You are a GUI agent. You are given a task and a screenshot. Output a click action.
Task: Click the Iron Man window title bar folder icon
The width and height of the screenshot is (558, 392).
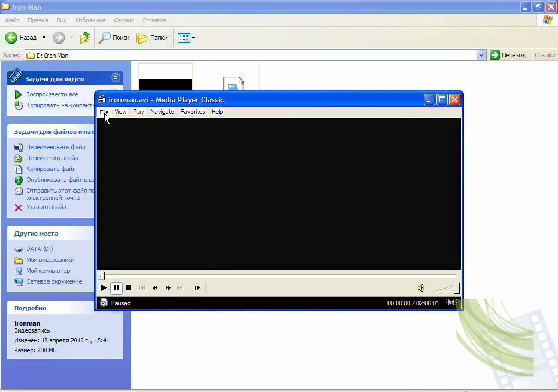click(5, 7)
